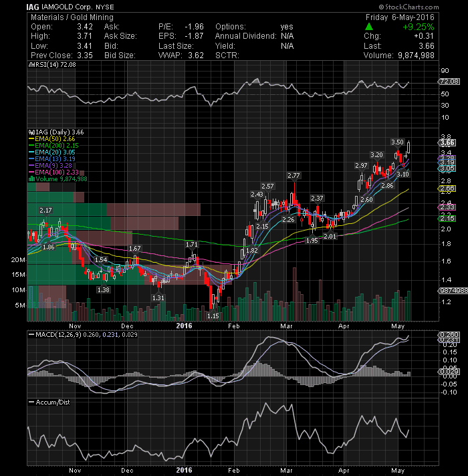Click the IAG (Daily) 3.66 legend label

point(60,132)
